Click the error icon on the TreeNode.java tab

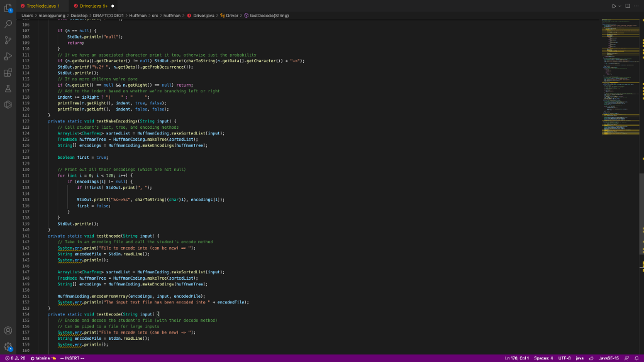pyautogui.click(x=23, y=6)
